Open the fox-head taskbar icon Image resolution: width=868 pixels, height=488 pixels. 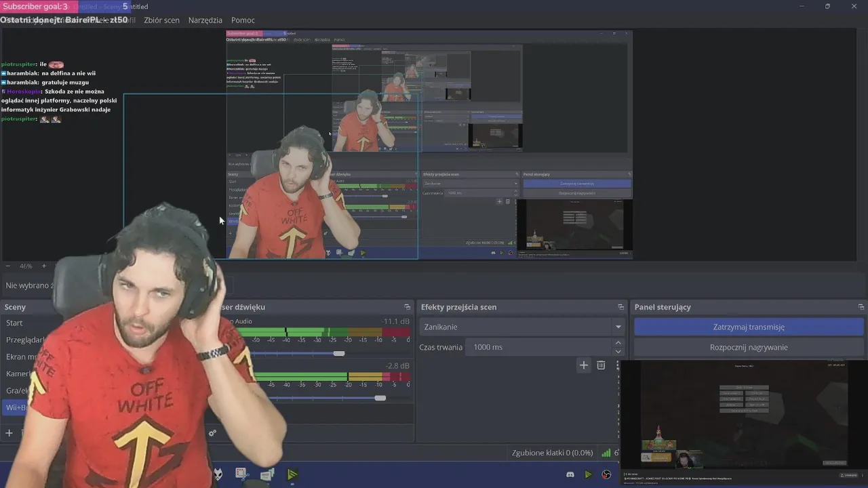click(x=218, y=474)
